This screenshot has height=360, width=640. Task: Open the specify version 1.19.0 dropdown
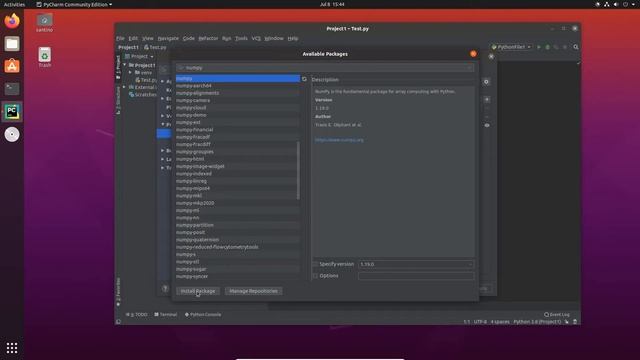(416, 264)
